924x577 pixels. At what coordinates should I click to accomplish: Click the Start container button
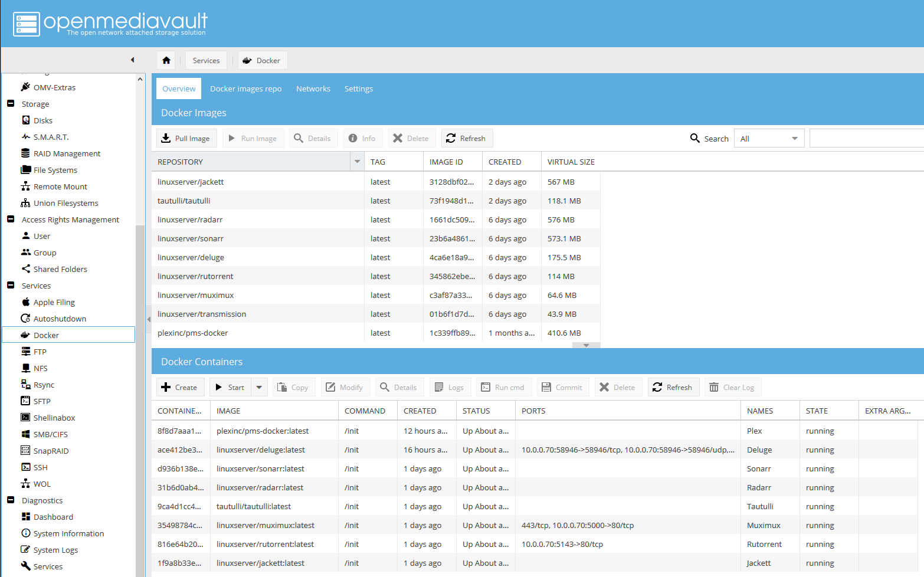[x=230, y=387]
